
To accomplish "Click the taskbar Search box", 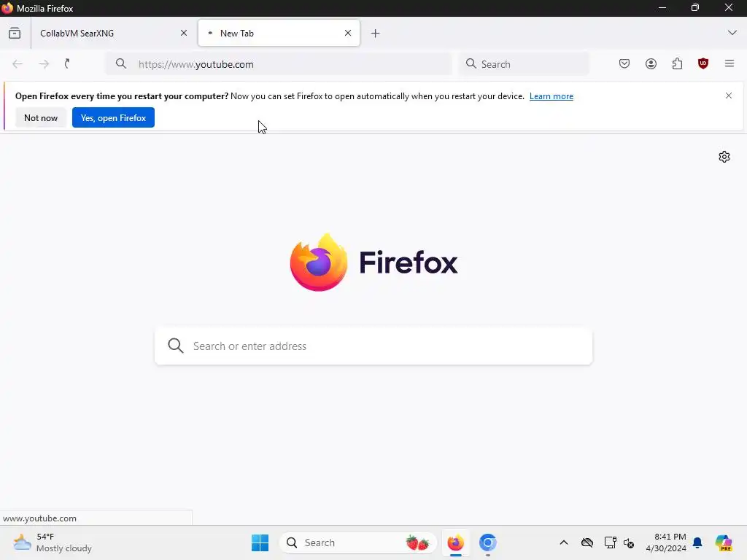I will 357,542.
